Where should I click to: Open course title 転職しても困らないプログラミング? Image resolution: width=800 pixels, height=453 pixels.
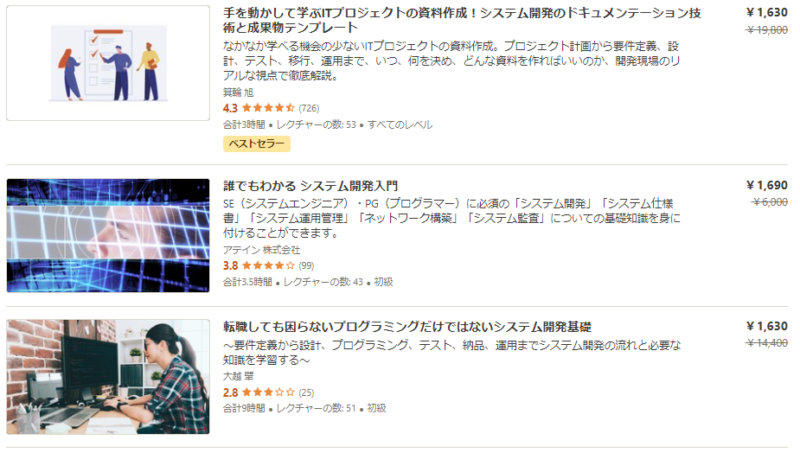pos(407,326)
